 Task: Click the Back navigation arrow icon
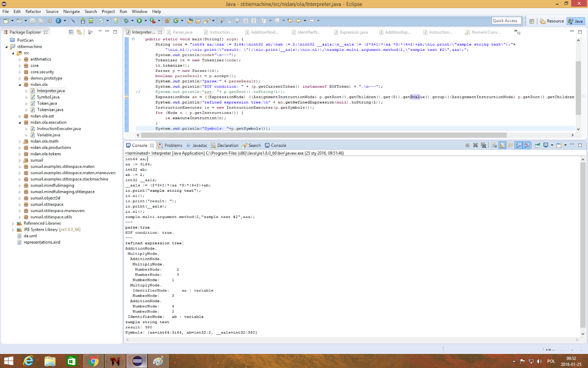(298, 21)
